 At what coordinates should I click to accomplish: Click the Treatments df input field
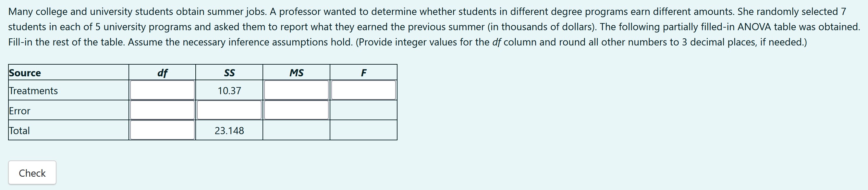pos(162,90)
